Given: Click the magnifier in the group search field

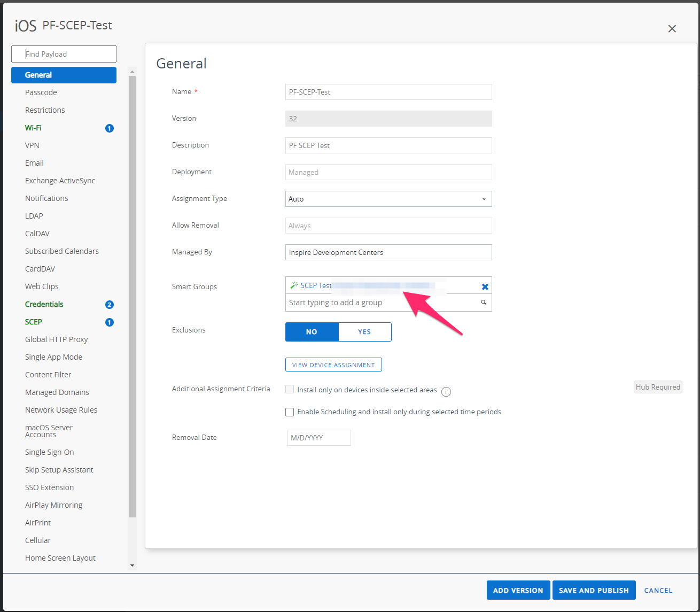Looking at the screenshot, I should pyautogui.click(x=484, y=303).
